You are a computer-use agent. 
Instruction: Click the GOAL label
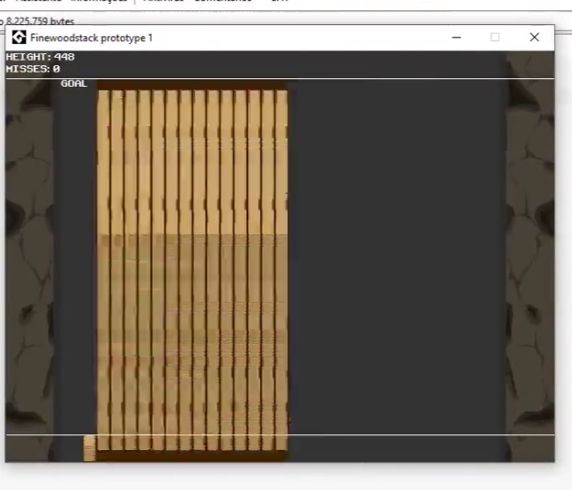point(74,84)
